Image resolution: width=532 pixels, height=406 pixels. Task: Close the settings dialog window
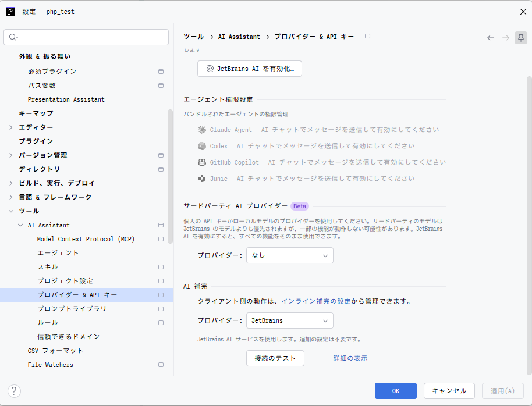point(523,12)
